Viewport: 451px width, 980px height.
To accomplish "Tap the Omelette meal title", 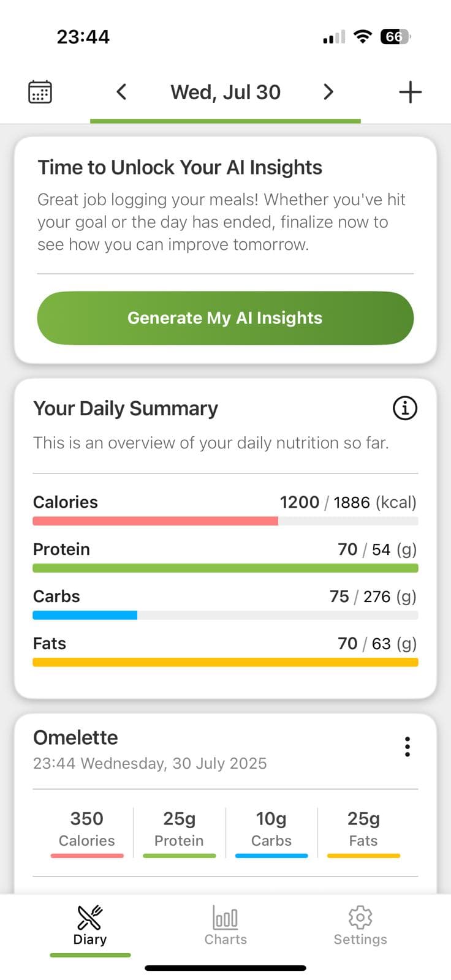I will click(x=75, y=737).
